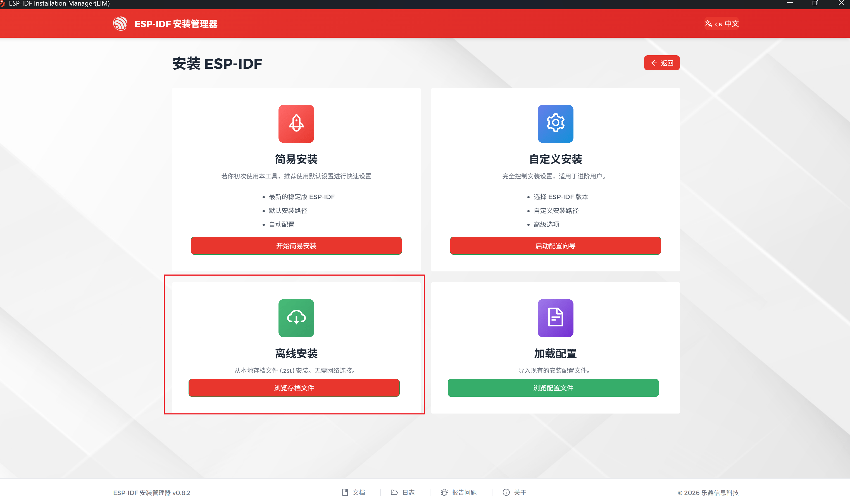Screen dimensions: 850x504
Task: Click the blue gear Custom Install icon
Action: click(555, 124)
